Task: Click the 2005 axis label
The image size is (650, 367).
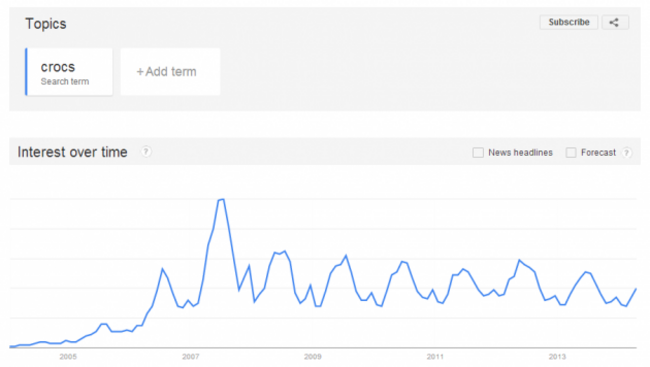Action: point(68,357)
